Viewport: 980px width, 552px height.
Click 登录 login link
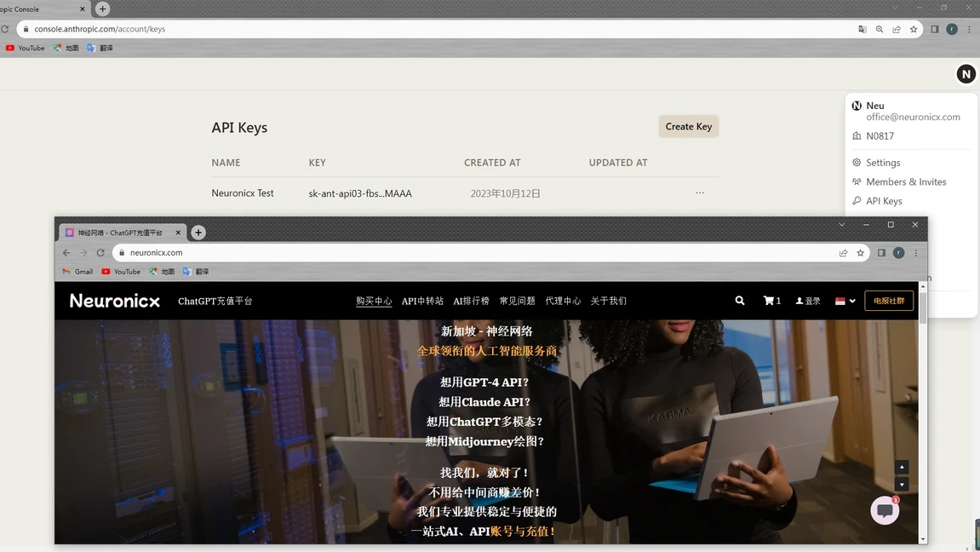click(x=807, y=301)
